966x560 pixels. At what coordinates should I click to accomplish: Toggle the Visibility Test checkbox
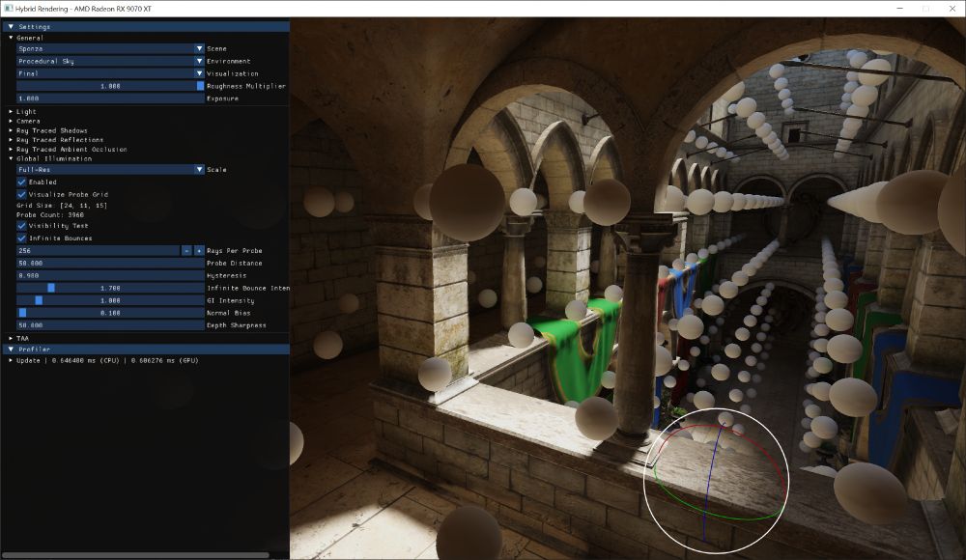point(21,226)
